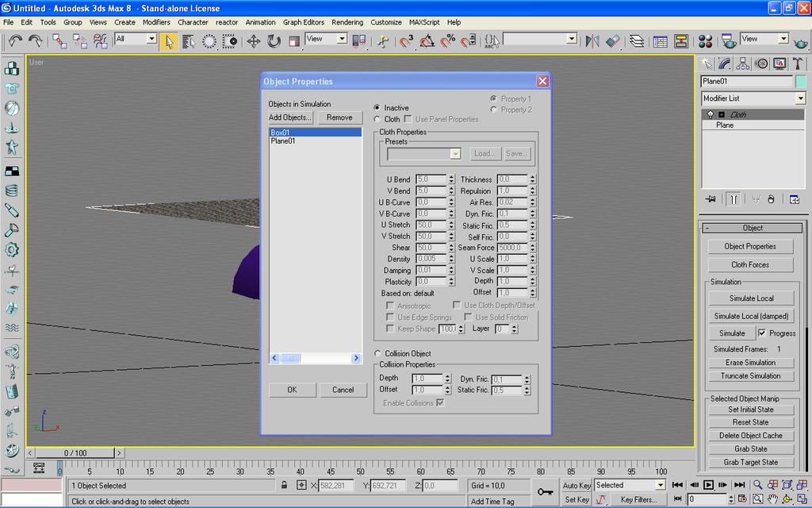Click the objects list horizontal scrollbar thumb
This screenshot has height=508, width=812.
point(290,358)
